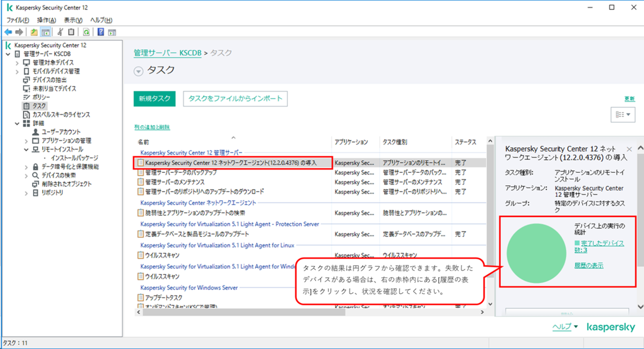Click the Kaspersky logo above the console tree
644x349 pixels.
coord(8,45)
